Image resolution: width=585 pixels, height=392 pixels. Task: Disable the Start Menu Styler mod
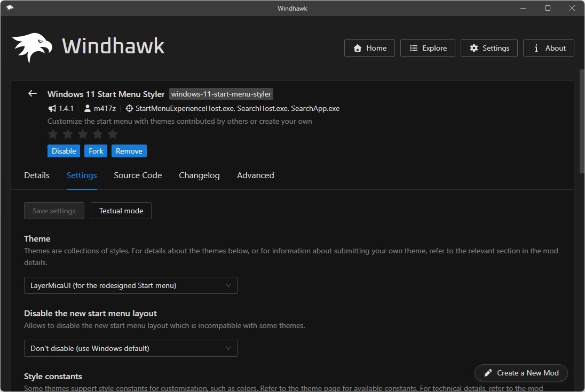click(x=64, y=151)
